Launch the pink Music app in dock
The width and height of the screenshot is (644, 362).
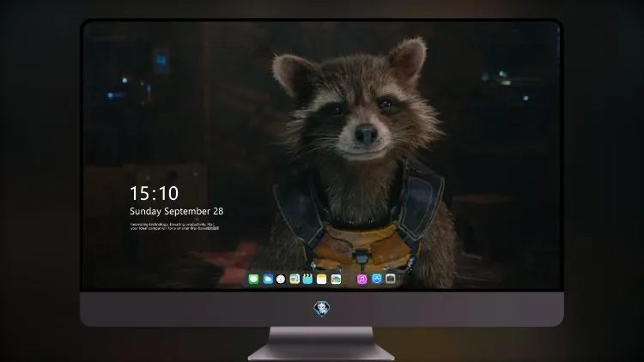click(x=361, y=280)
